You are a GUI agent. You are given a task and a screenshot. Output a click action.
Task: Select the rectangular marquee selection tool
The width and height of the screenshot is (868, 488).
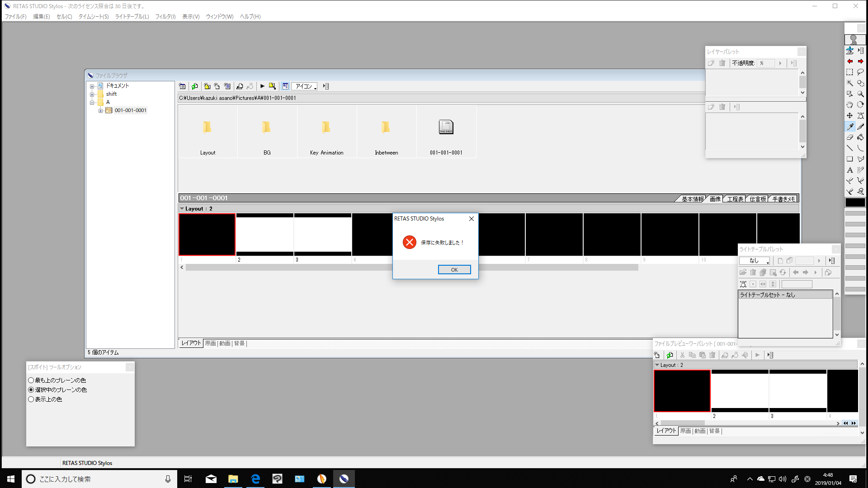(849, 72)
